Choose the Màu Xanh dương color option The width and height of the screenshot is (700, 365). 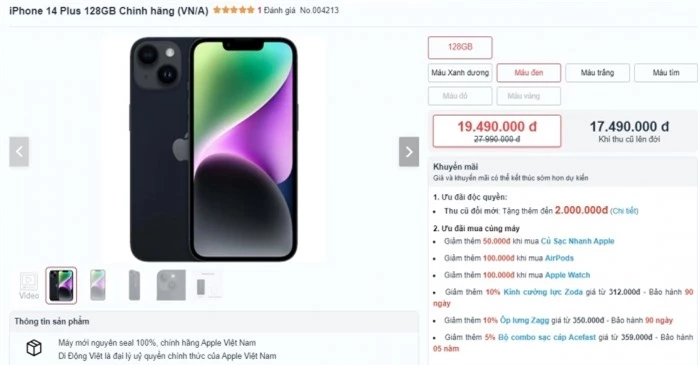tap(460, 73)
